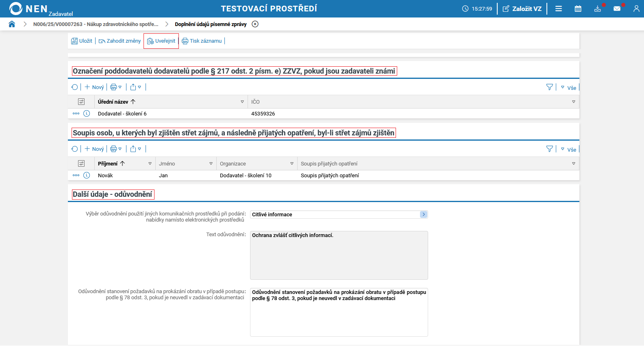Open user profile icon
Image resolution: width=644 pixels, height=346 pixels.
tap(636, 9)
